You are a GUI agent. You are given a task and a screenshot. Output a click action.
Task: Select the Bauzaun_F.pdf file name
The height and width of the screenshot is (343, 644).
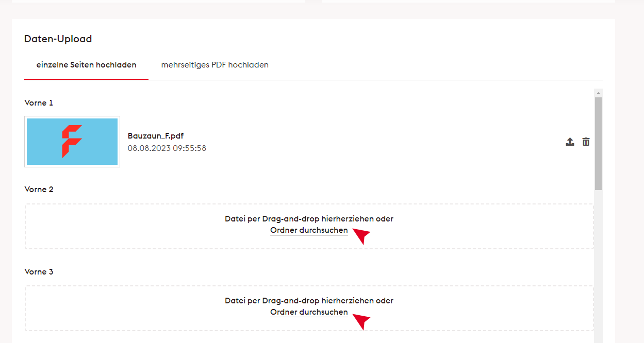pyautogui.click(x=156, y=136)
